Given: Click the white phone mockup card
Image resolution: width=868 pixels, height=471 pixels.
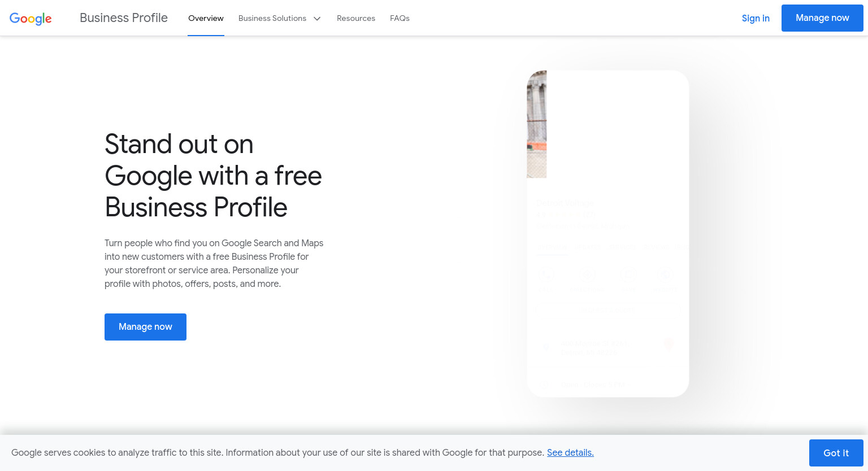Looking at the screenshot, I should (607, 234).
